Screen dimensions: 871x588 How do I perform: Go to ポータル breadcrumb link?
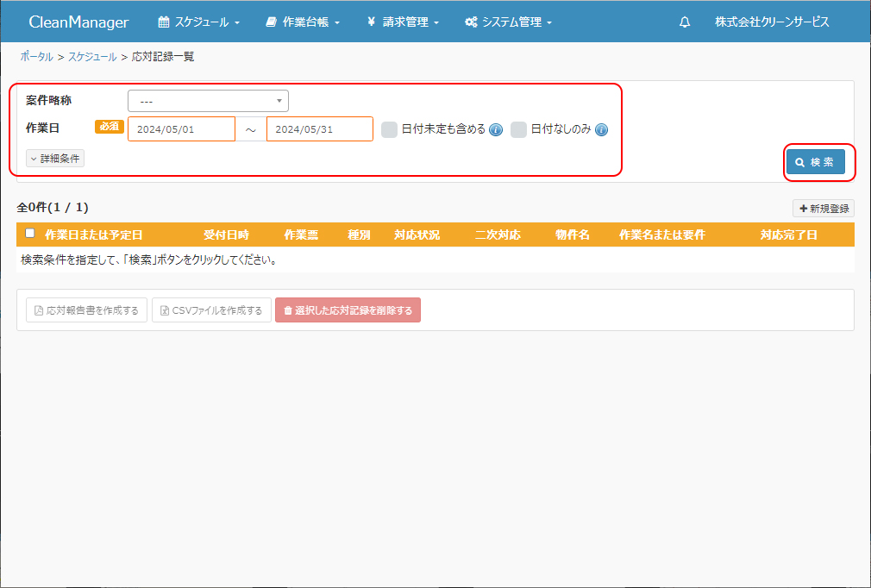pos(36,57)
